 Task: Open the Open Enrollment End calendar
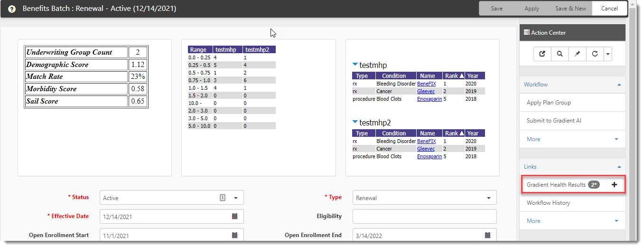pyautogui.click(x=487, y=235)
